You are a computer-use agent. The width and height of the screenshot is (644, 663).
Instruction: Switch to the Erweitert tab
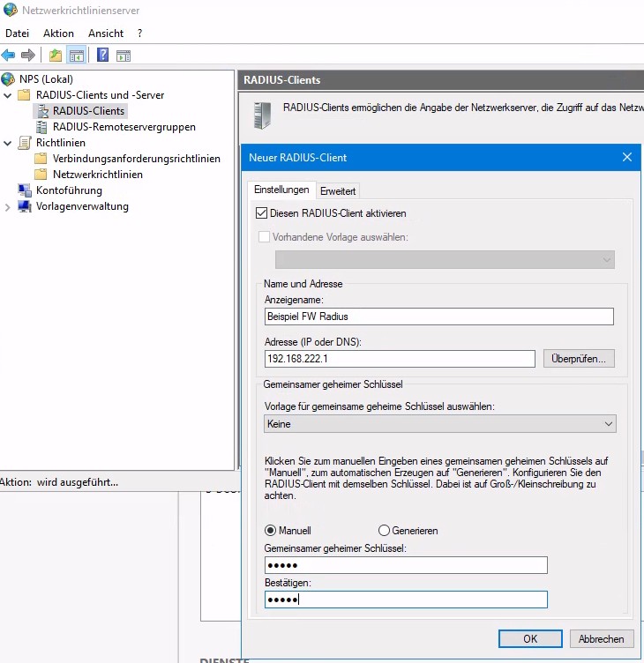(x=338, y=191)
